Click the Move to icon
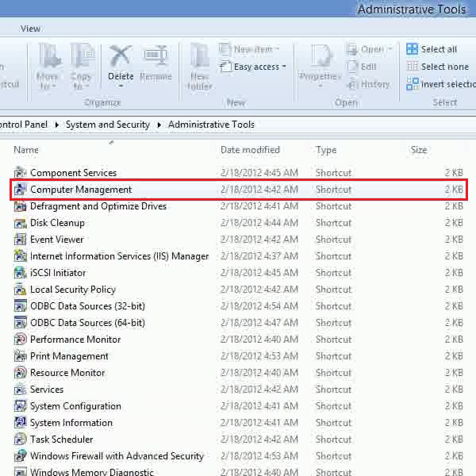Viewport: 476px width, 476px height. tap(48, 56)
